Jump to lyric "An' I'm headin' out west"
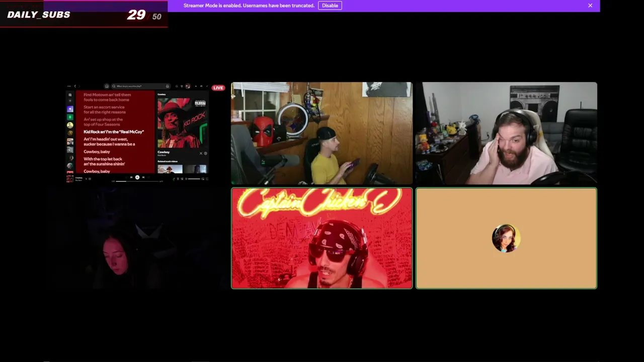This screenshot has width=644, height=362. (106, 139)
